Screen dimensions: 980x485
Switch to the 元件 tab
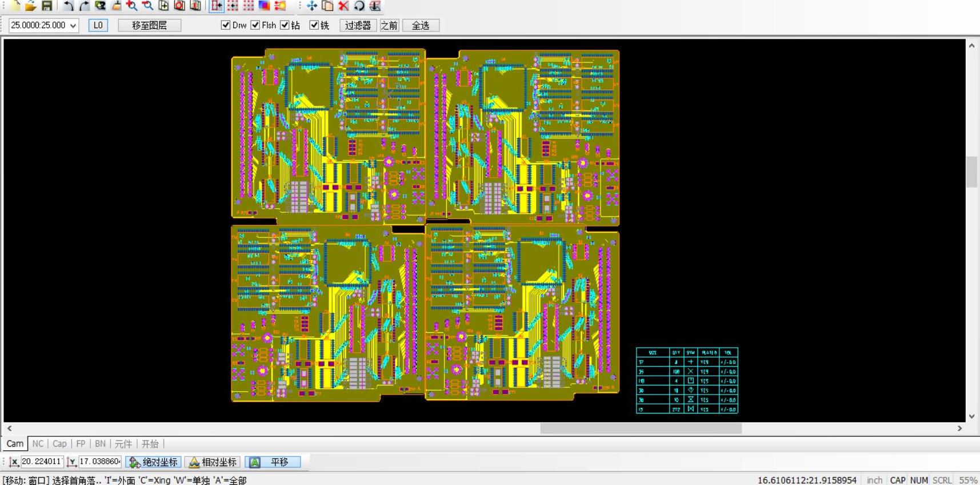coord(123,444)
